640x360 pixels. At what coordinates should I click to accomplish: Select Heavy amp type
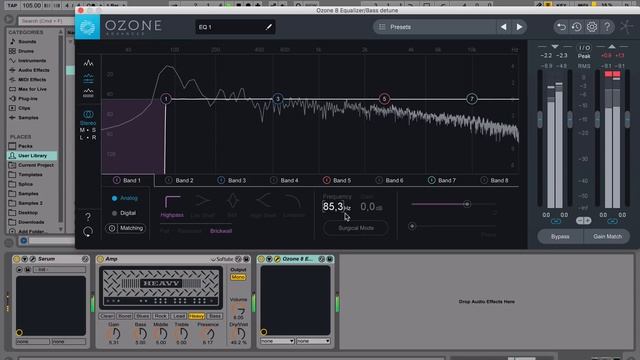point(196,316)
